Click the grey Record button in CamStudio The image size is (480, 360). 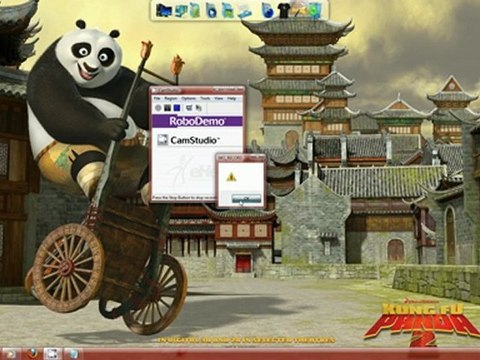click(x=158, y=108)
